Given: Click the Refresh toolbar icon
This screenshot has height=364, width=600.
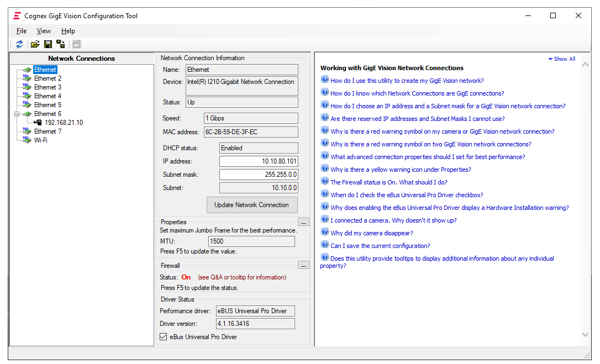Looking at the screenshot, I should [20, 44].
